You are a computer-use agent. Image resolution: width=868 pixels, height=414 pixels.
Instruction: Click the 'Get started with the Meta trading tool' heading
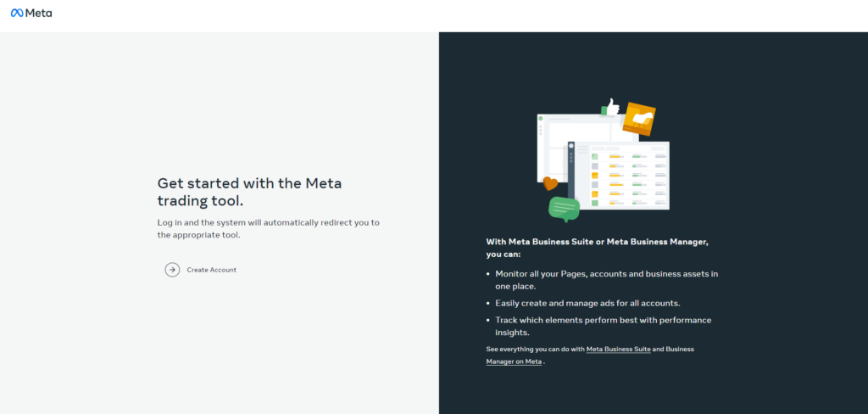click(249, 192)
